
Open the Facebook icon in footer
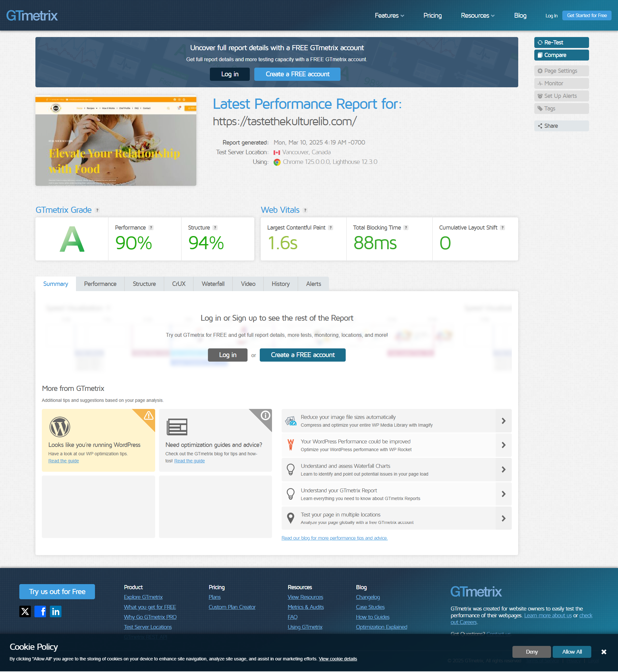[x=40, y=611]
